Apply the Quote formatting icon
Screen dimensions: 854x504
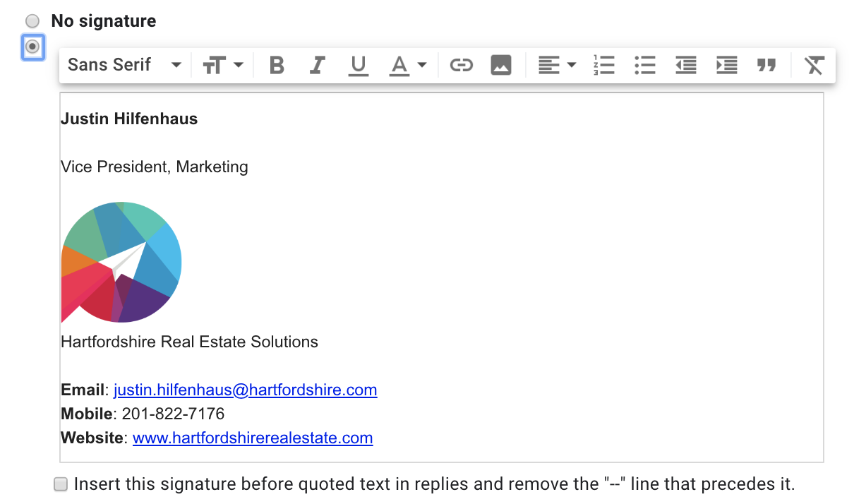766,64
